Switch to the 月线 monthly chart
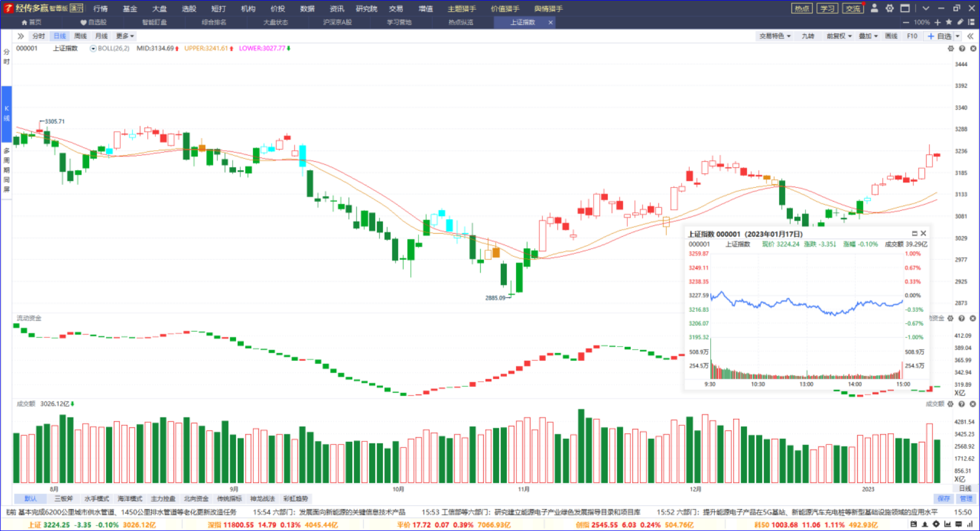The width and height of the screenshot is (980, 531). point(101,36)
